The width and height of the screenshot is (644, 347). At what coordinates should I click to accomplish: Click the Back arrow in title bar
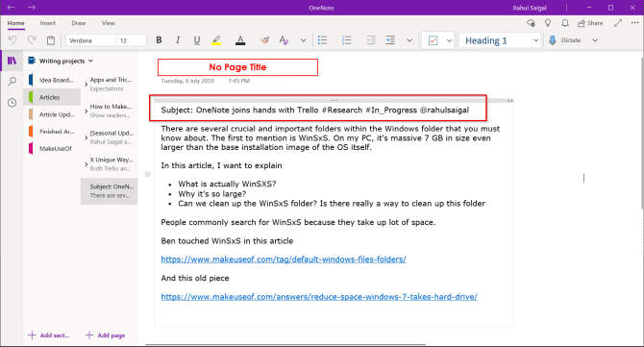point(12,8)
